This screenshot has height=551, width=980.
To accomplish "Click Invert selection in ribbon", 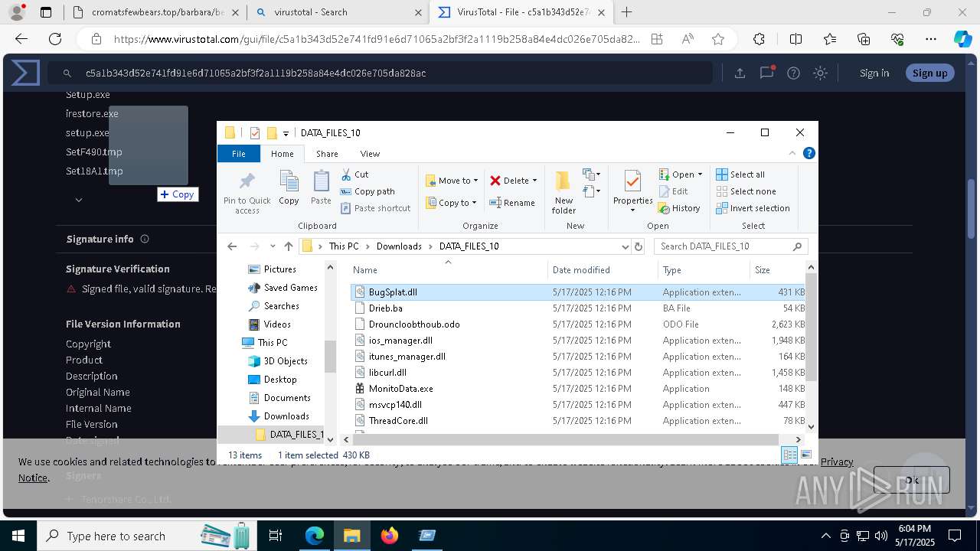I will (x=753, y=208).
